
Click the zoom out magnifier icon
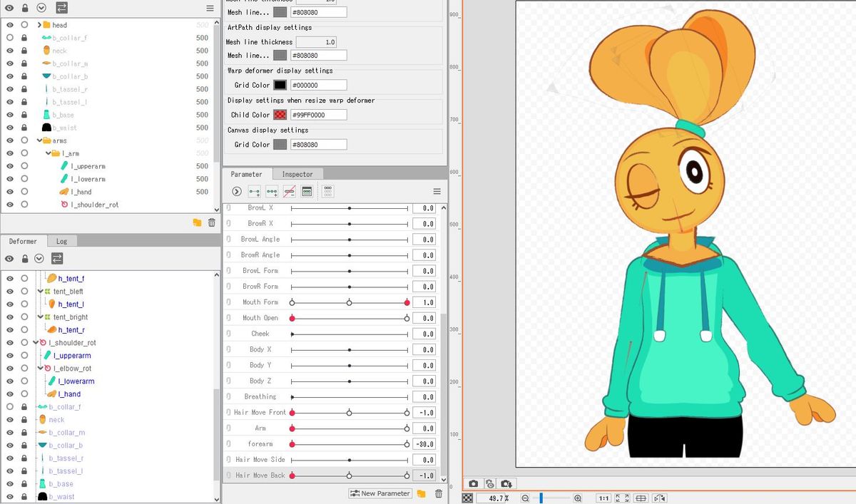[x=526, y=498]
